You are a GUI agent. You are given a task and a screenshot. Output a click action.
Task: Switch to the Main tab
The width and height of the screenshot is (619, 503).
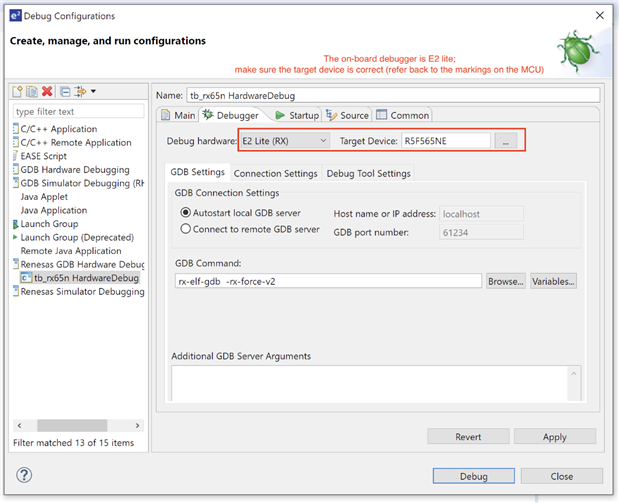[178, 116]
